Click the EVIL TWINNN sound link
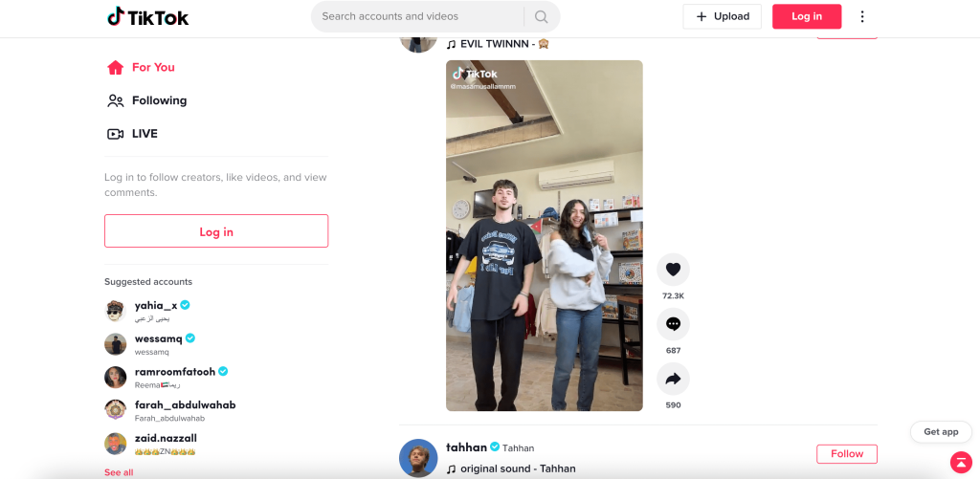 498,44
